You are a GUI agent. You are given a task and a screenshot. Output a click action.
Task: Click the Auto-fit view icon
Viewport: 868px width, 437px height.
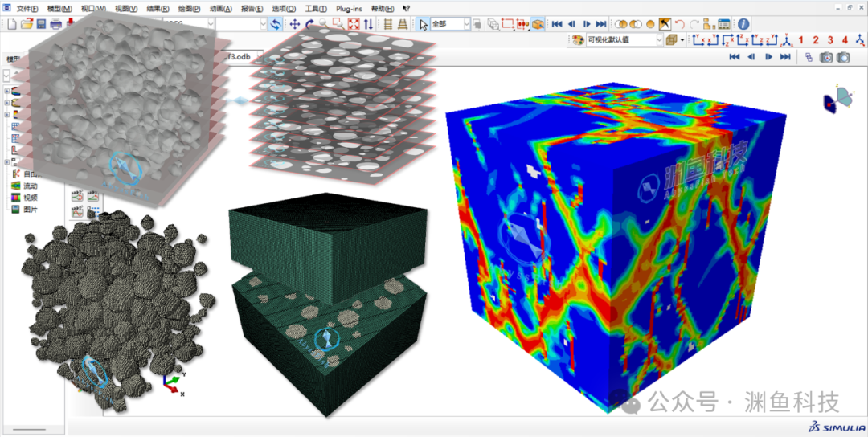[x=354, y=24]
